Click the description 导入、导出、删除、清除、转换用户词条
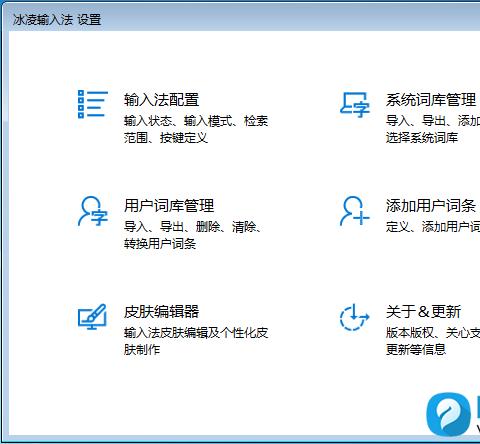 [192, 235]
